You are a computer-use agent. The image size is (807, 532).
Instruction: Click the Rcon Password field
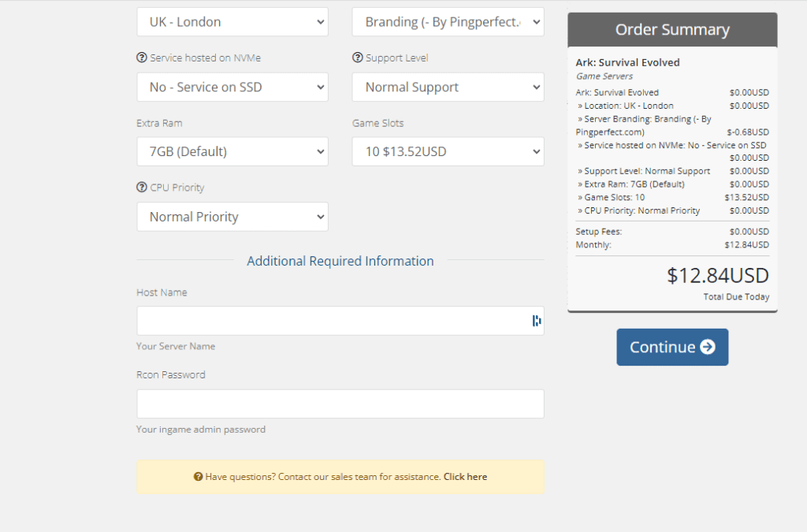pyautogui.click(x=340, y=404)
